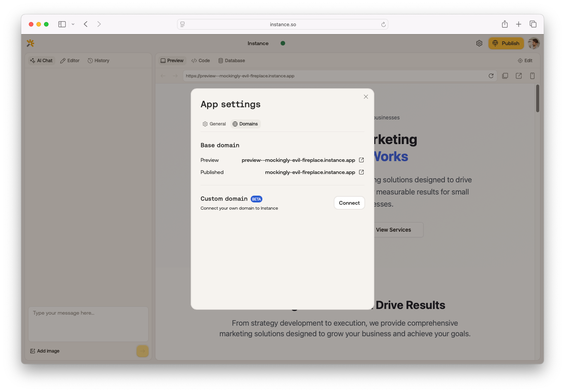Click the preview pane vertical scrollbar
The height and width of the screenshot is (392, 565).
[x=537, y=99]
